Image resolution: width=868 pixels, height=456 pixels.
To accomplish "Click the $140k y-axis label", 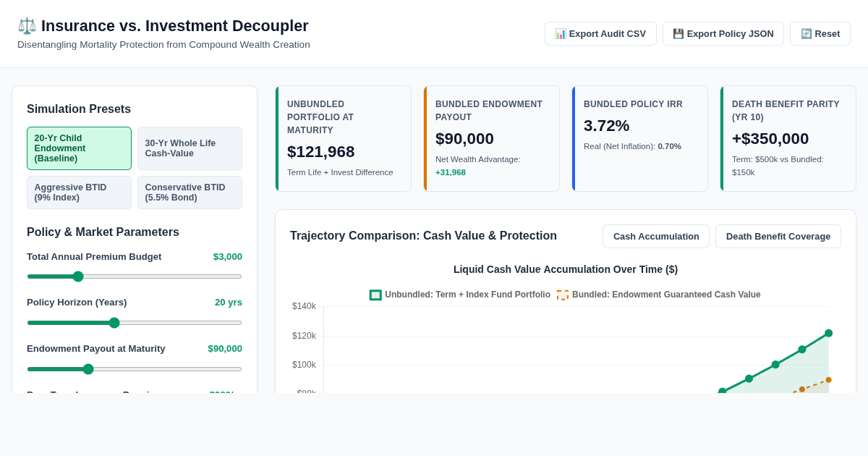I will 304,306.
